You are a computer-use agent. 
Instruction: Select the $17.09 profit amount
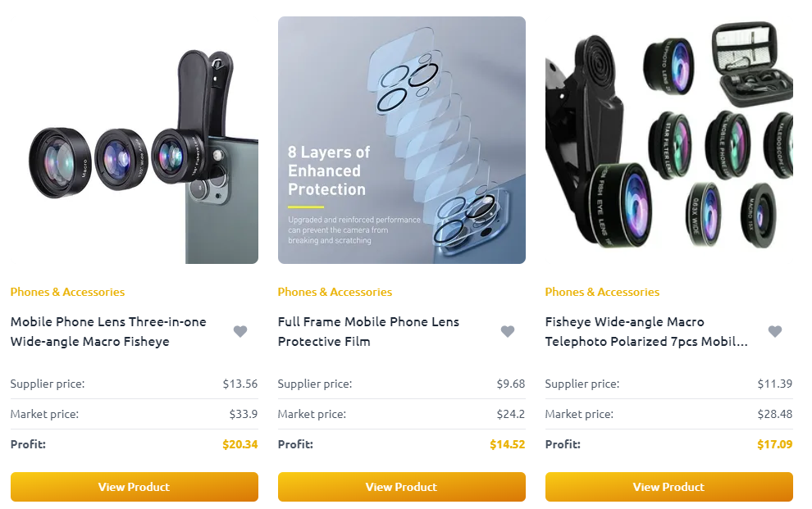pos(774,444)
